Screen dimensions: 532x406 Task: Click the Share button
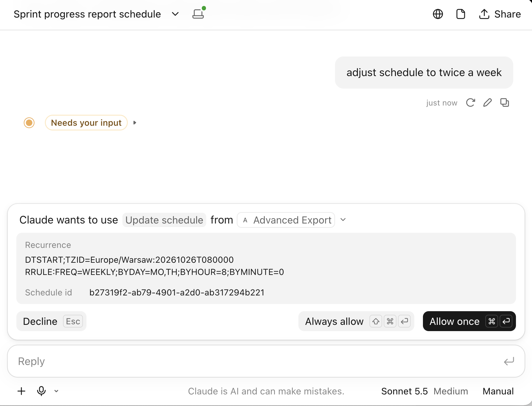[500, 14]
